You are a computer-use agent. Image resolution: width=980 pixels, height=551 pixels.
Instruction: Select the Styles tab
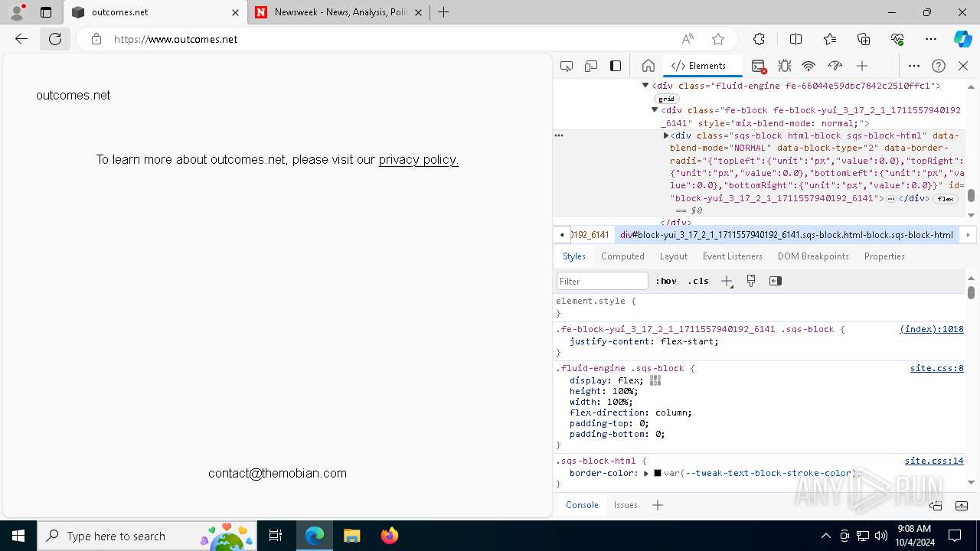[574, 256]
